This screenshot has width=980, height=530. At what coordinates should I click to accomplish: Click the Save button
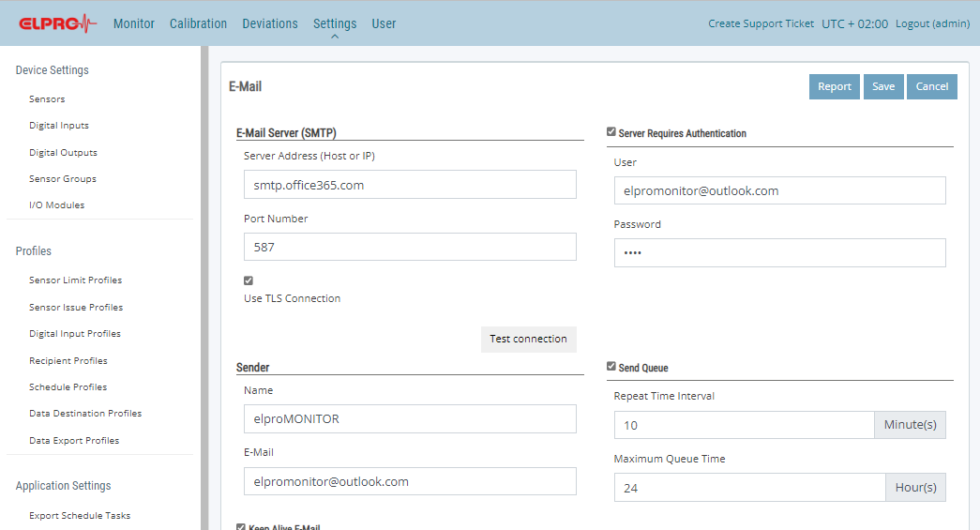882,86
